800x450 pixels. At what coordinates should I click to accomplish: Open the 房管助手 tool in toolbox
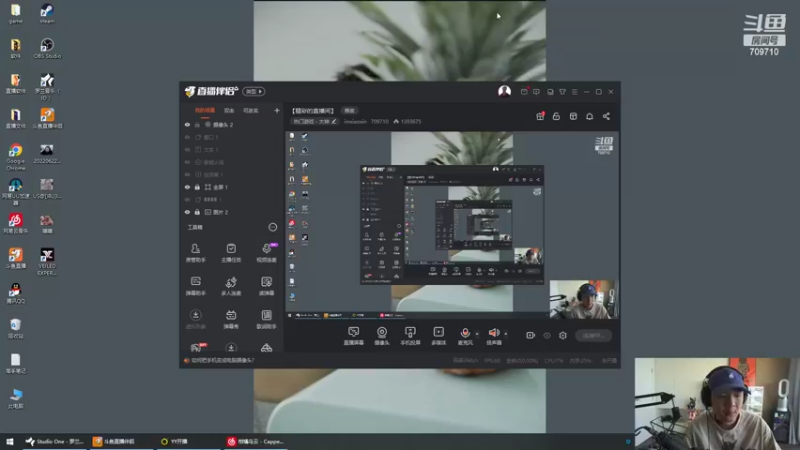click(x=195, y=253)
